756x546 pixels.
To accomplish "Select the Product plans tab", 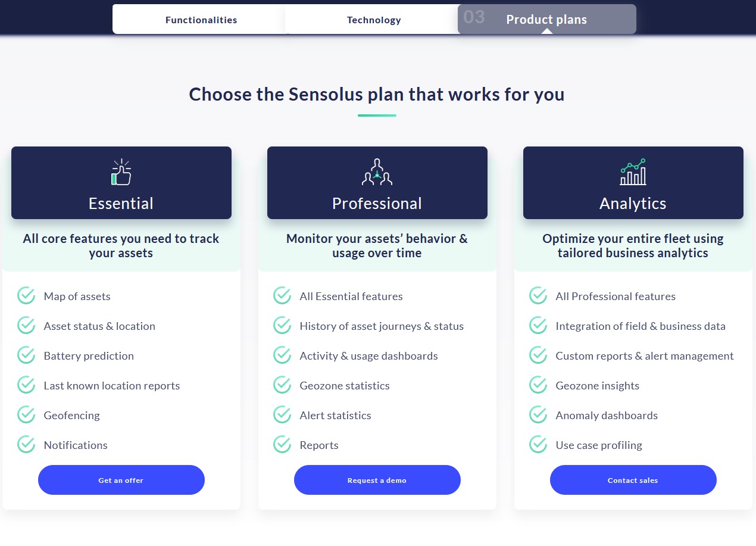I will click(546, 20).
